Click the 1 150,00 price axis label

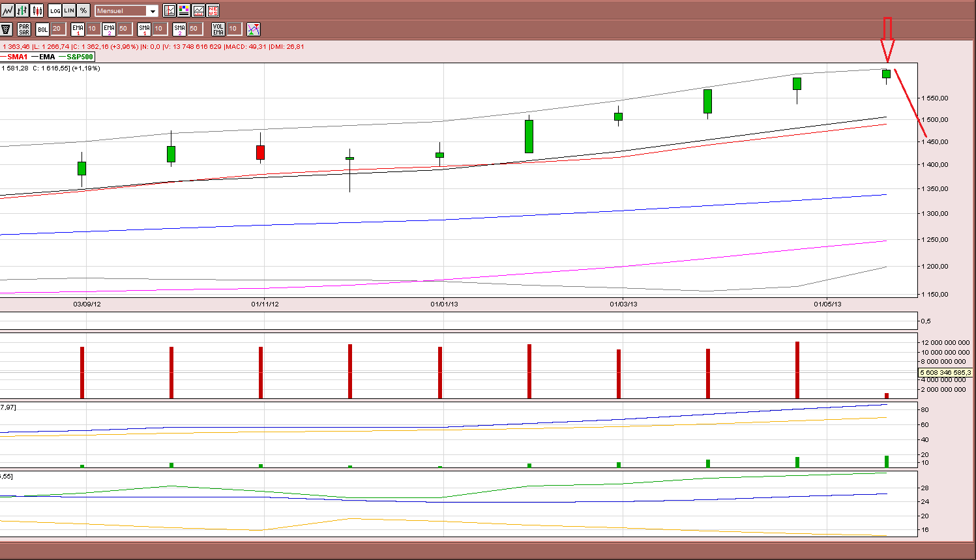click(x=935, y=295)
